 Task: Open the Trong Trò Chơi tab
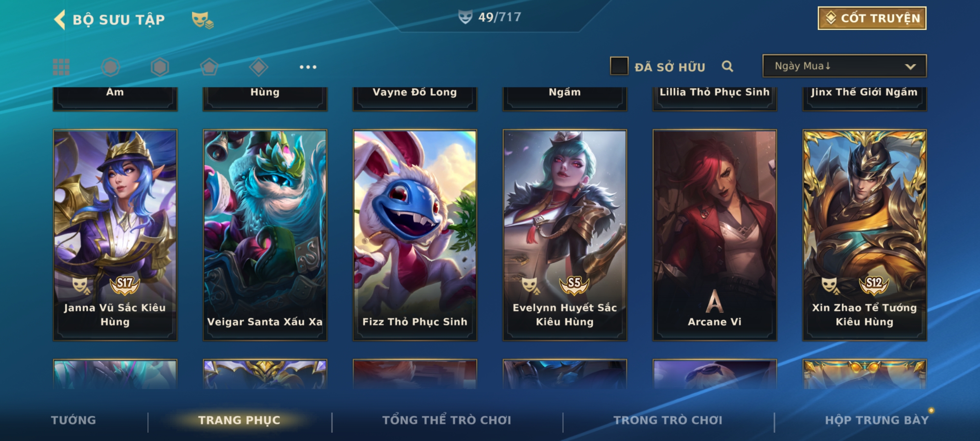click(668, 420)
